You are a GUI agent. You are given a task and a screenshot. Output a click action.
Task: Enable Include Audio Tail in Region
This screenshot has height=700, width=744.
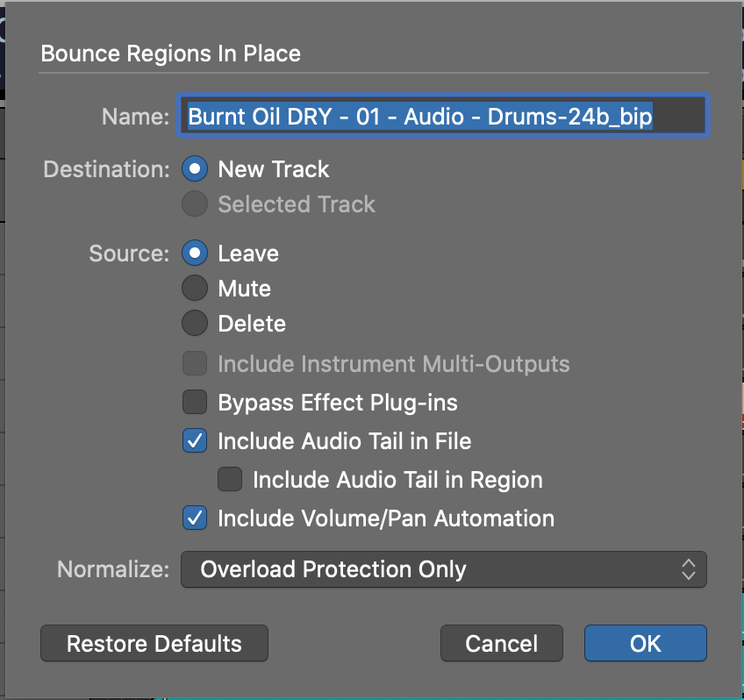coord(229,480)
